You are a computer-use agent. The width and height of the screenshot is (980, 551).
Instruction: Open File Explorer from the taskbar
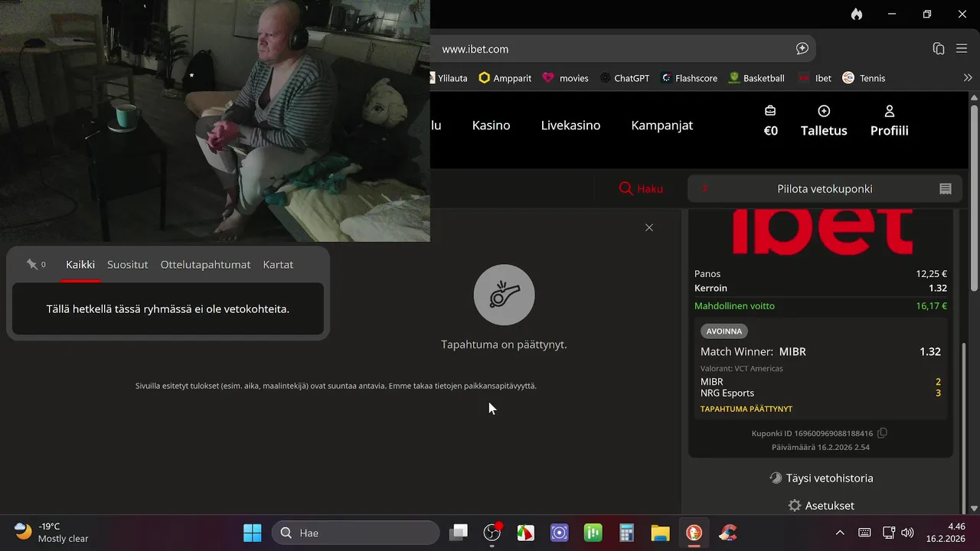coord(661,533)
